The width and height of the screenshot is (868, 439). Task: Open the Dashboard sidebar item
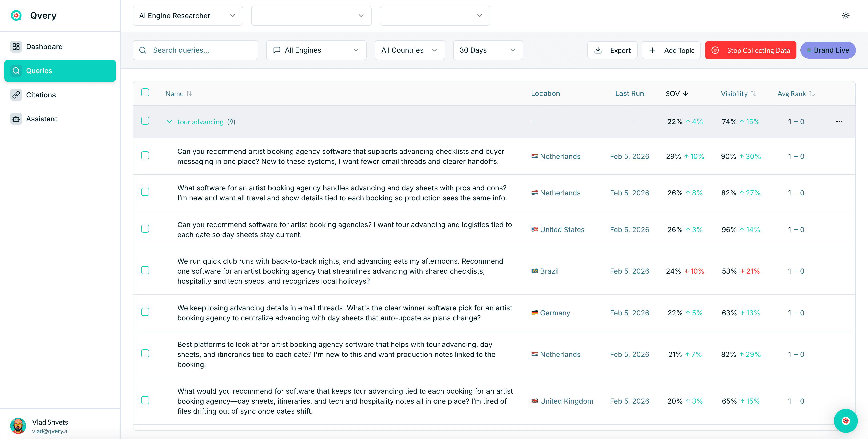tap(44, 46)
